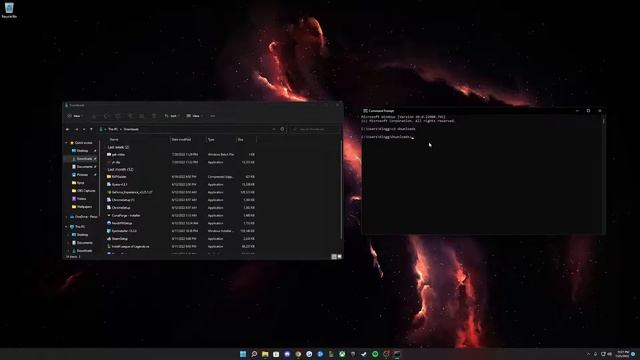Screen dimensions: 640x360
Task: Go back using Explorer's back arrow
Action: (68, 129)
